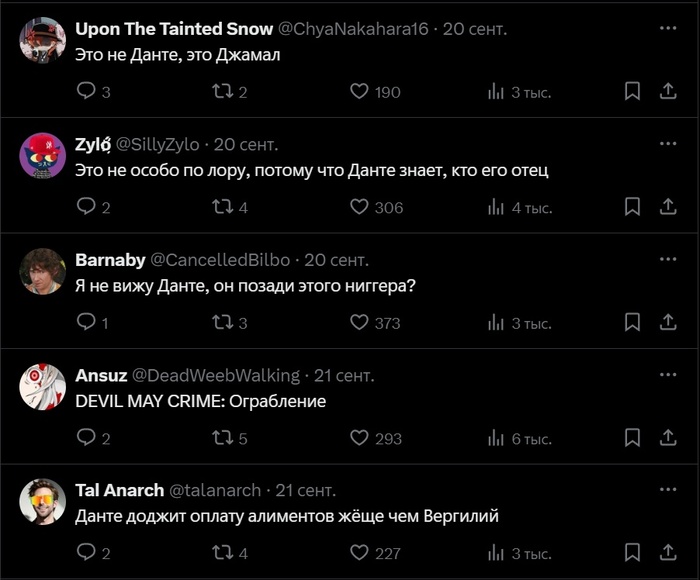Open more options for Upon The Tainted Snow's tweet

pos(668,29)
